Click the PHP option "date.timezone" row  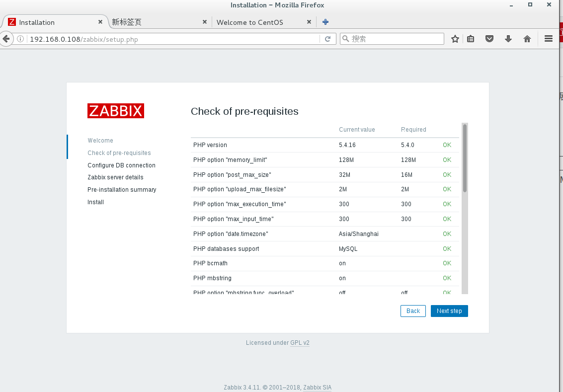tap(325, 234)
